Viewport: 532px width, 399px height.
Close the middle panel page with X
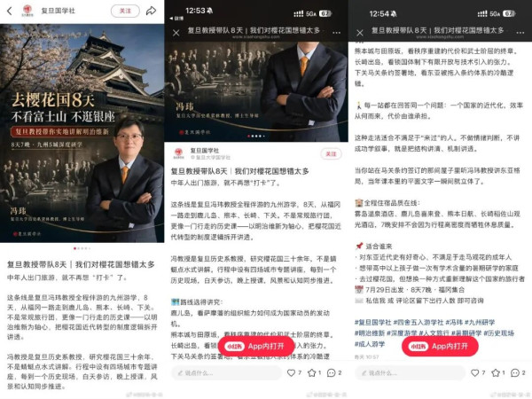[176, 33]
